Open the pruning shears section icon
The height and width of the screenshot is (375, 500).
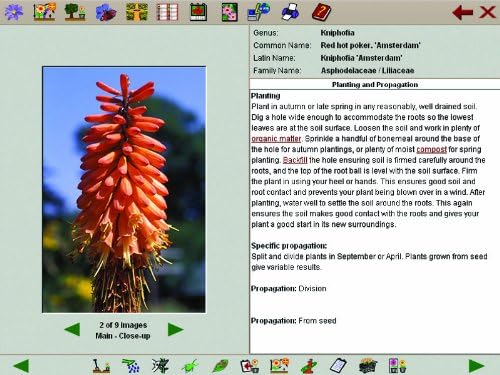pyautogui.click(x=160, y=366)
